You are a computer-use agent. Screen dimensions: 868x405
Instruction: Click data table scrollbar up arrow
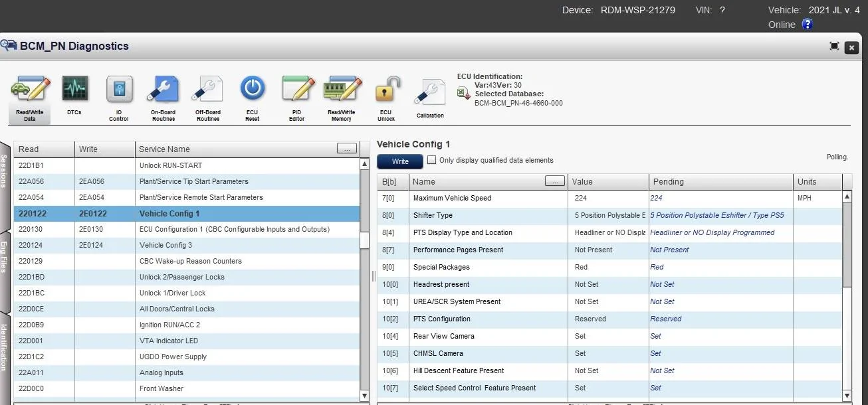[847, 197]
